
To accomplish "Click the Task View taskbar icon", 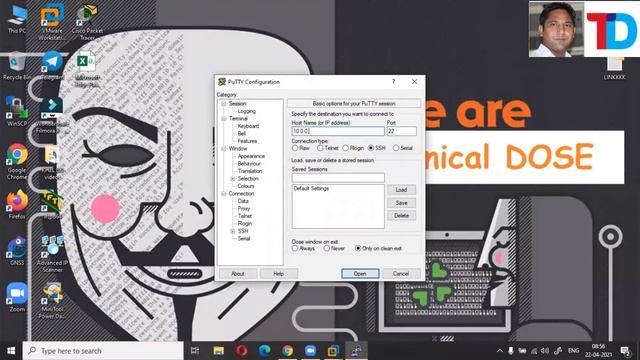I will [195, 351].
